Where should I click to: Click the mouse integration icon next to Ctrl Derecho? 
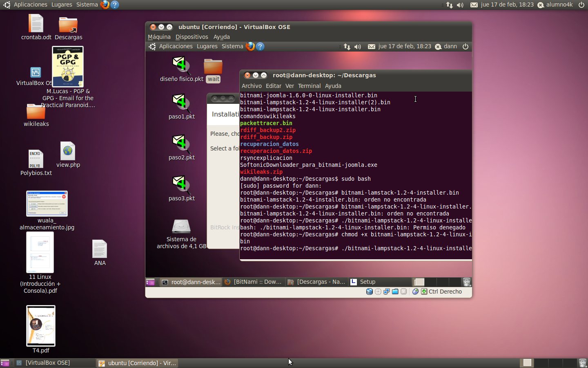pyautogui.click(x=416, y=292)
